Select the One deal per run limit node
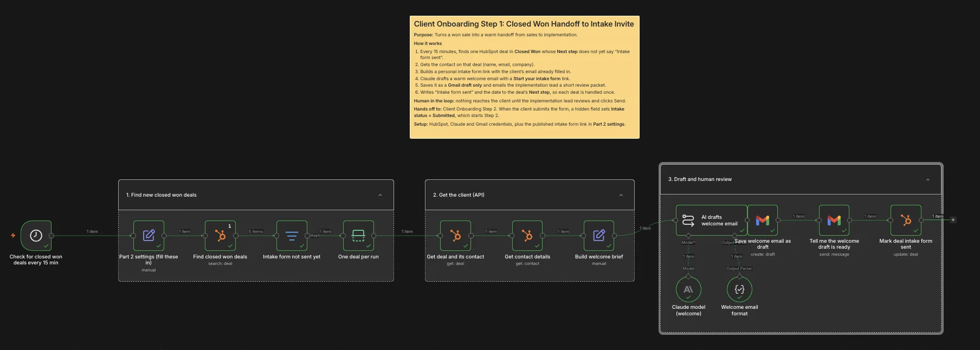Image resolution: width=980 pixels, height=350 pixels. (x=358, y=236)
